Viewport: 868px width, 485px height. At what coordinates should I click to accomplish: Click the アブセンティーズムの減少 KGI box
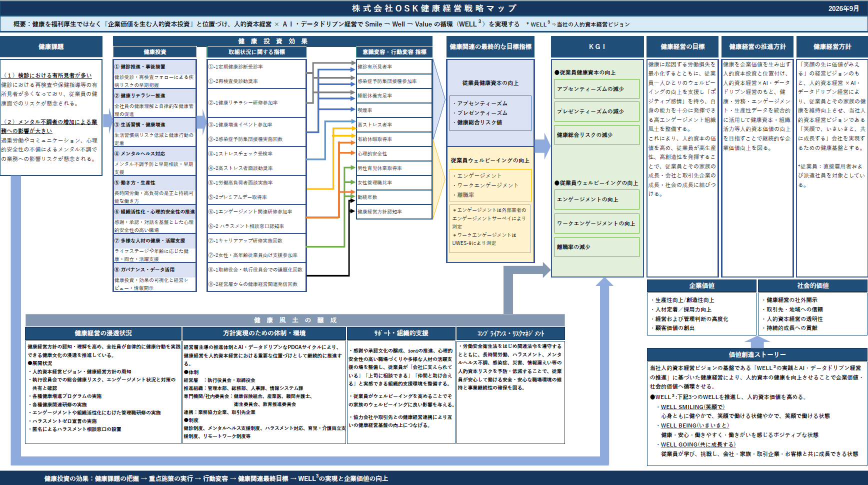(596, 88)
